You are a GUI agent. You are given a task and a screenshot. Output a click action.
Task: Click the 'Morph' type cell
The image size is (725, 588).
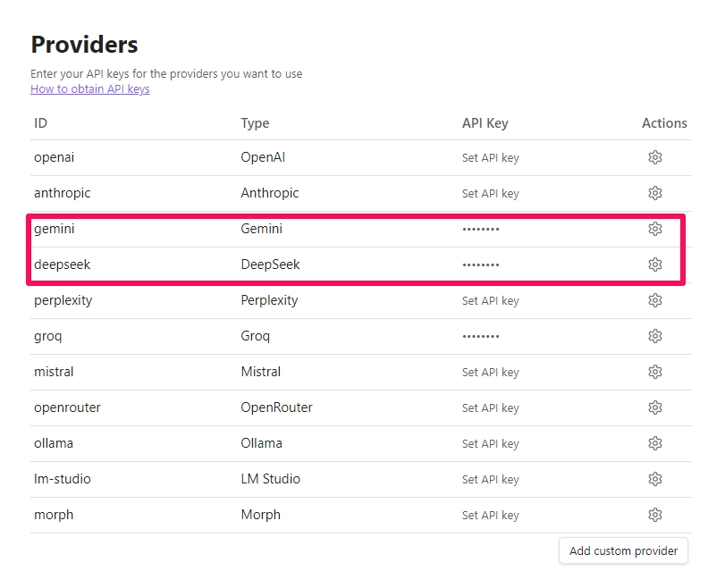tap(261, 515)
